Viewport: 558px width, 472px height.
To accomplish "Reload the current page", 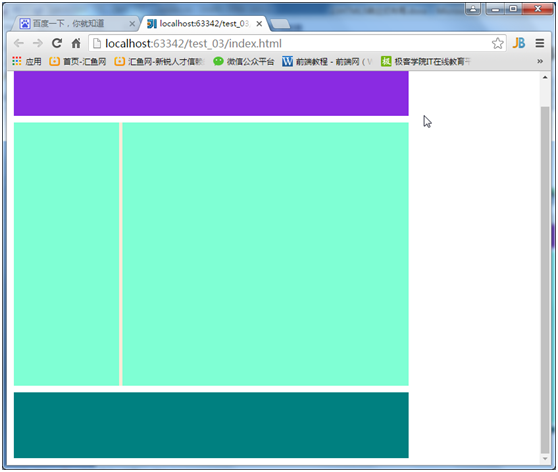I will 57,43.
